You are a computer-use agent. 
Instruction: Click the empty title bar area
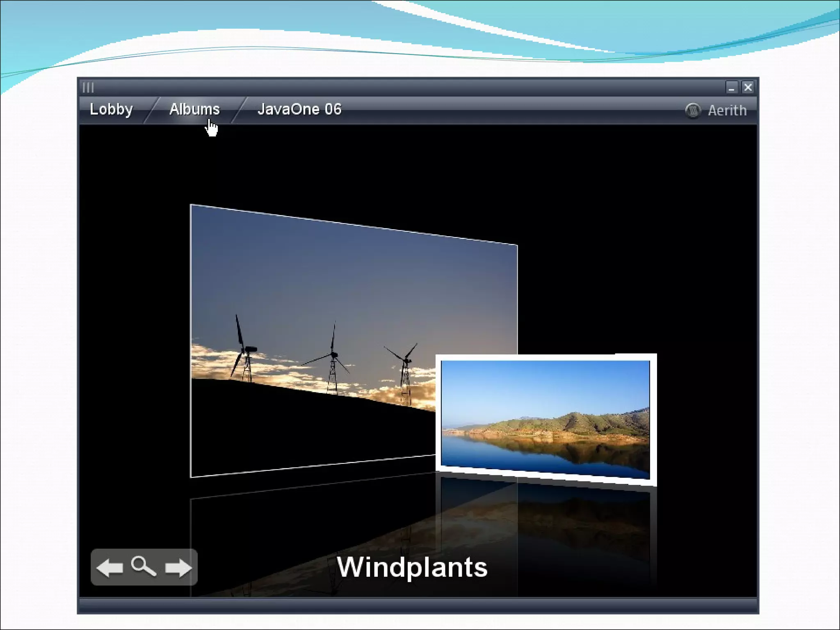coord(410,87)
